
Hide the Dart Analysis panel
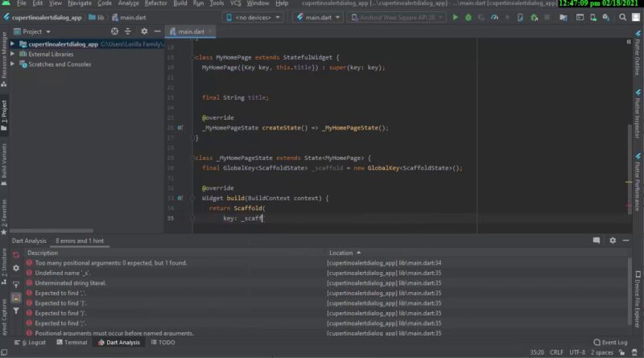click(626, 241)
